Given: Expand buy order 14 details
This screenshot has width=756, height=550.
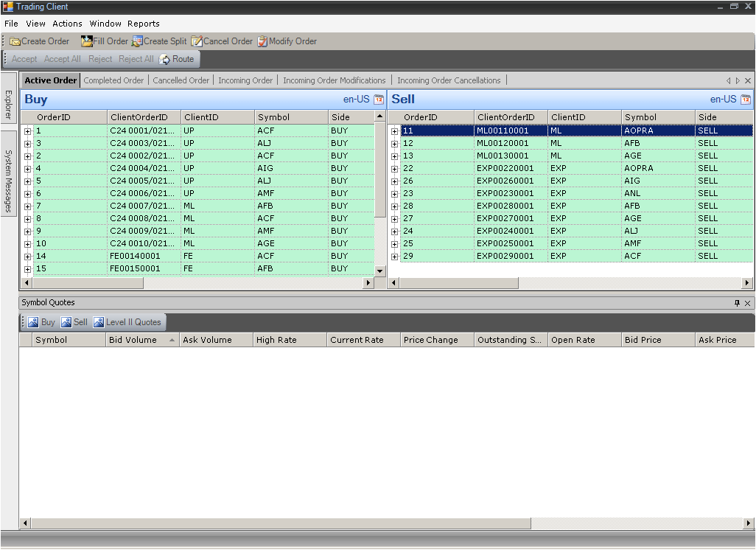Looking at the screenshot, I should pyautogui.click(x=27, y=256).
